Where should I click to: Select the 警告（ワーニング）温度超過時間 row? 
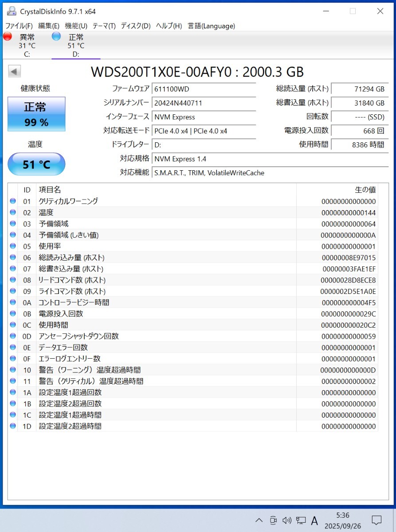tap(193, 370)
